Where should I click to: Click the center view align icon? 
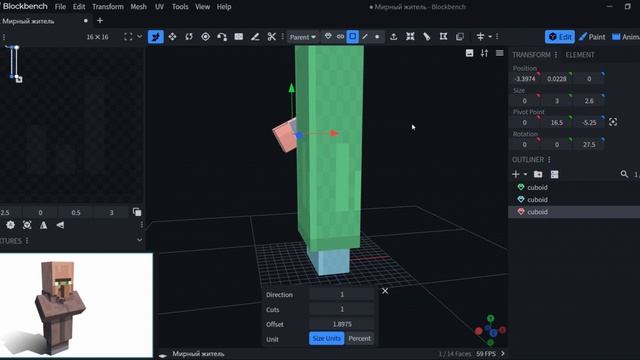point(480,37)
